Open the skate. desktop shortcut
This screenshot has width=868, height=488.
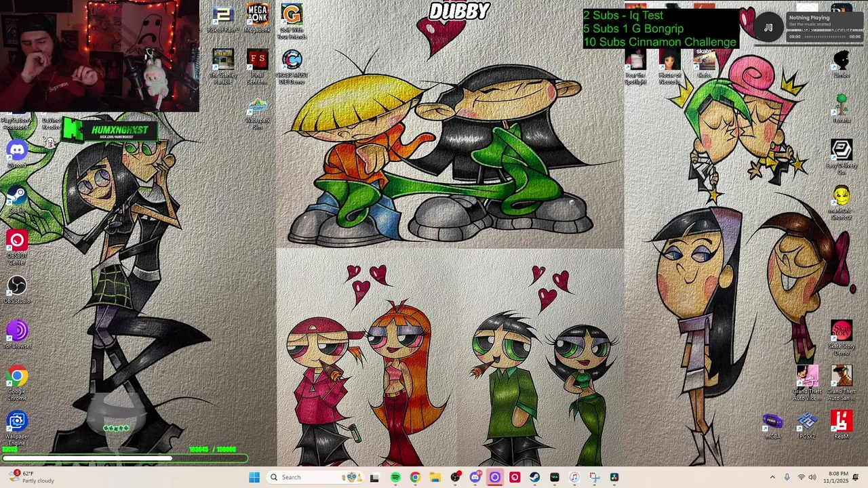point(704,64)
